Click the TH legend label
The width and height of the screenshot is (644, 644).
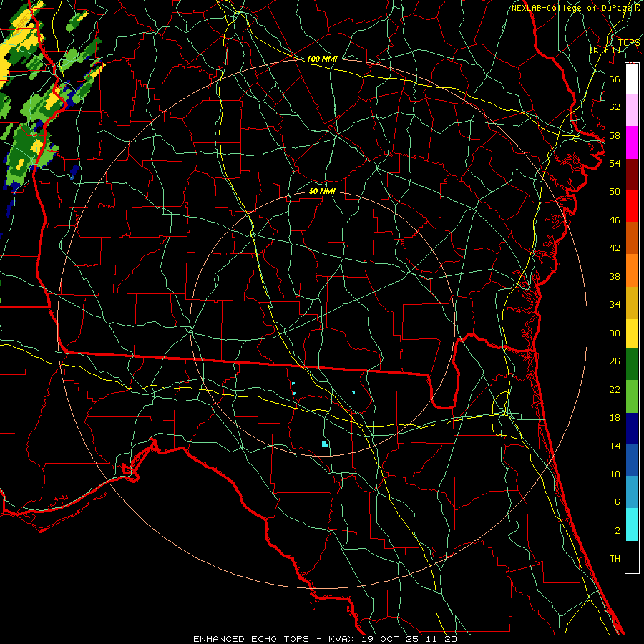[615, 559]
